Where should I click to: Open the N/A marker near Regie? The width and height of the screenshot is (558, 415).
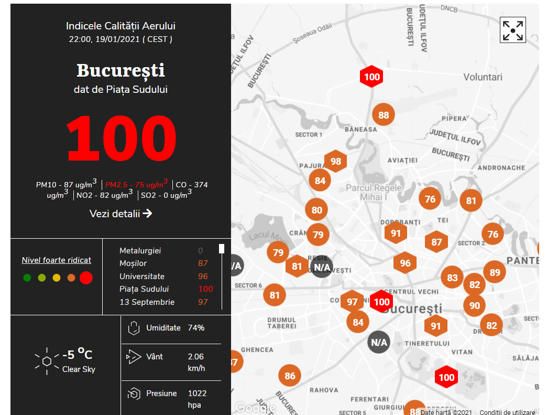[x=322, y=267]
